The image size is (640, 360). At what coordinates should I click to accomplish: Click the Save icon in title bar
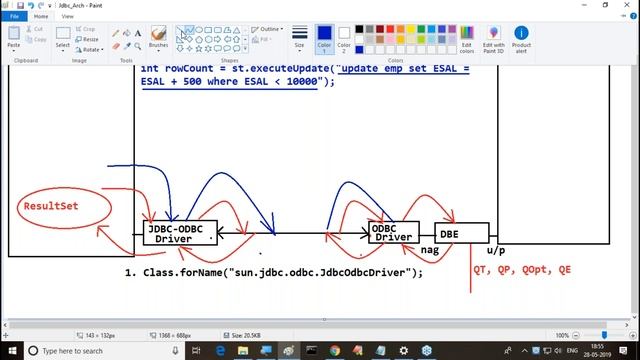(x=20, y=5)
